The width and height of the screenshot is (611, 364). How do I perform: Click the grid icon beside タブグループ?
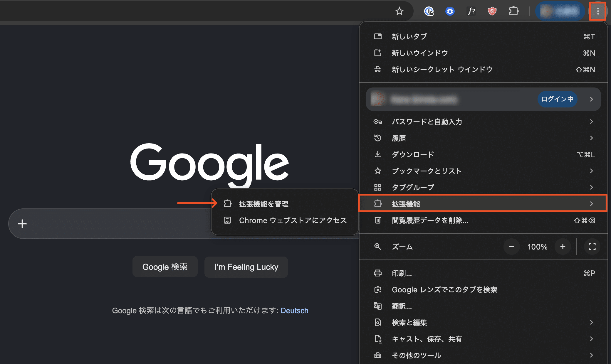tap(378, 187)
